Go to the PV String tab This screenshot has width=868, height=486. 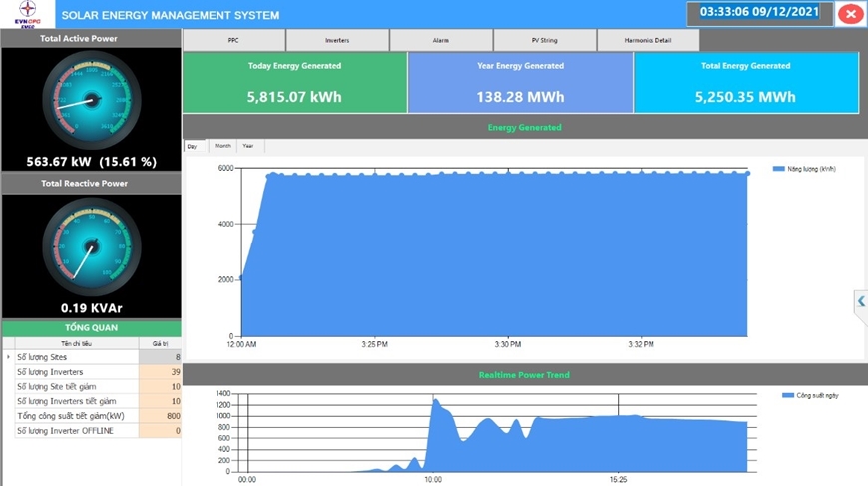point(545,40)
